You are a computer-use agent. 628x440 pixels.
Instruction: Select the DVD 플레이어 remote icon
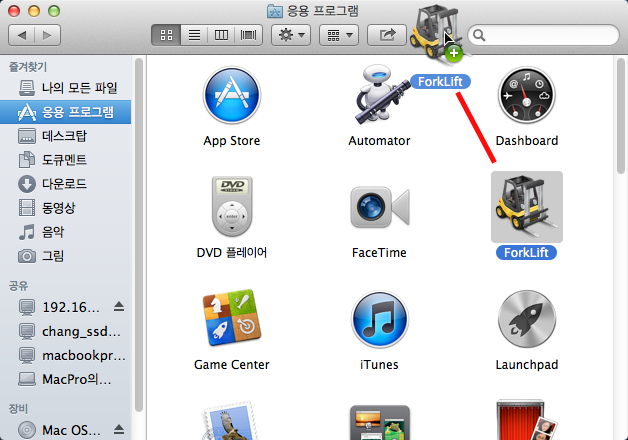coord(232,206)
